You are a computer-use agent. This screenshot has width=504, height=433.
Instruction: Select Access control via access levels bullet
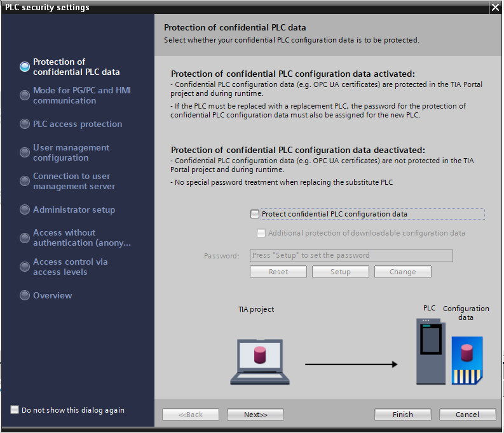coord(25,267)
